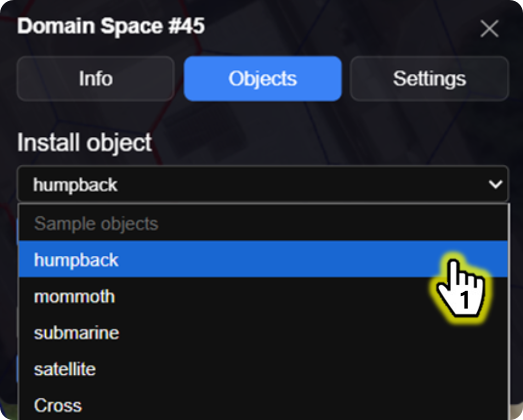The height and width of the screenshot is (420, 523).
Task: Click the Install object dropdown chevron arrow
Action: pos(495,184)
